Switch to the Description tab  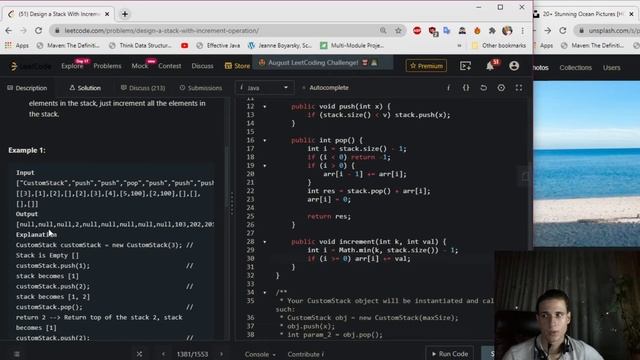tap(27, 88)
